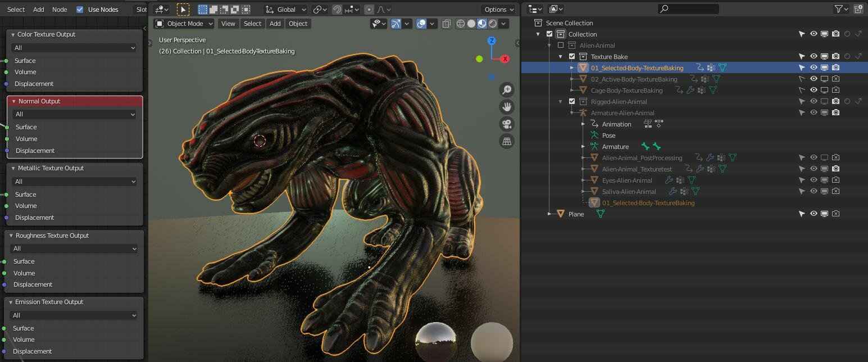Viewport: 868px width, 362px height.
Task: Open shading options dropdown arrow
Action: coord(504,24)
